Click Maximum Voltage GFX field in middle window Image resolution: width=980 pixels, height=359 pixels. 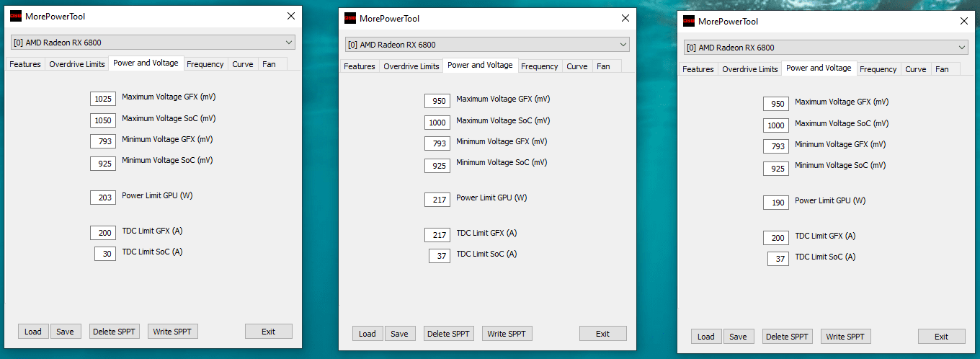click(x=437, y=101)
